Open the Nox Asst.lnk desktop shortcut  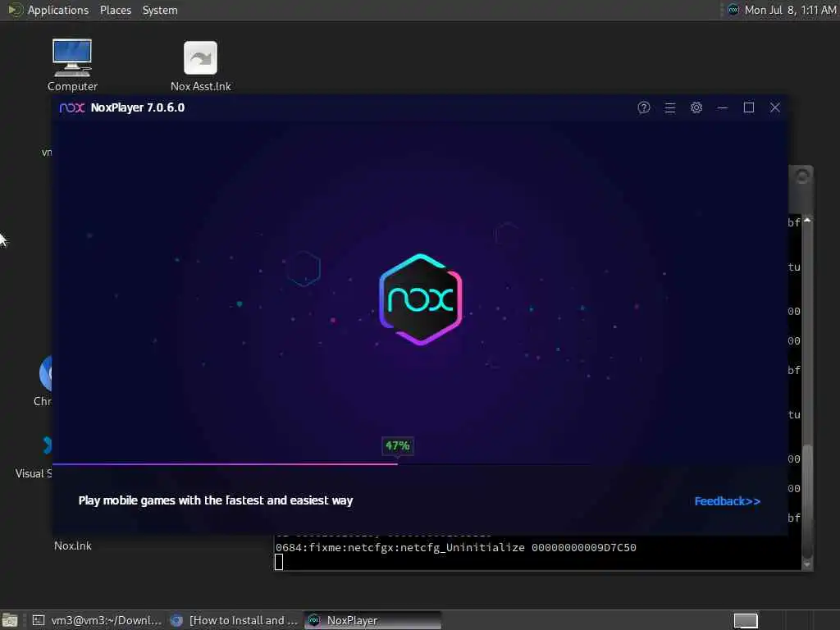(x=200, y=66)
